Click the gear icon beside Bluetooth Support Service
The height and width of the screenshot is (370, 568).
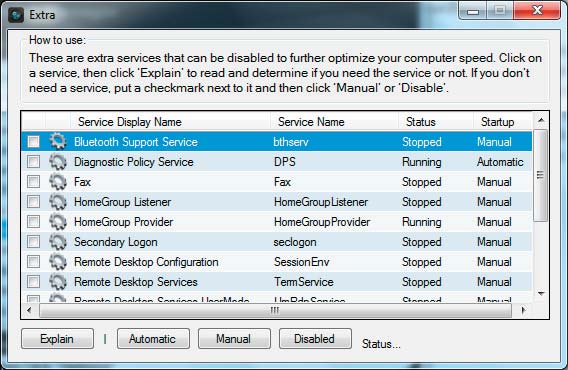click(x=58, y=141)
